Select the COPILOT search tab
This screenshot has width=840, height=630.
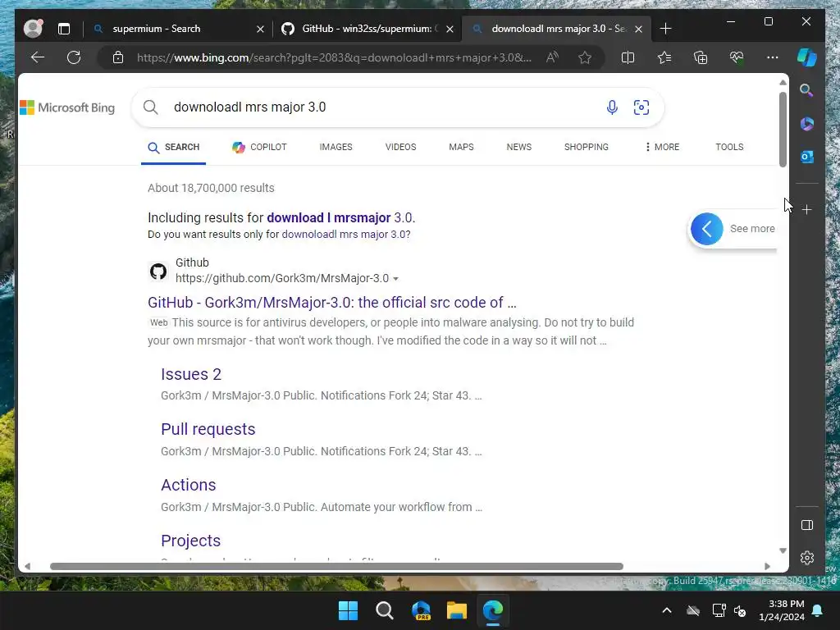tap(259, 148)
